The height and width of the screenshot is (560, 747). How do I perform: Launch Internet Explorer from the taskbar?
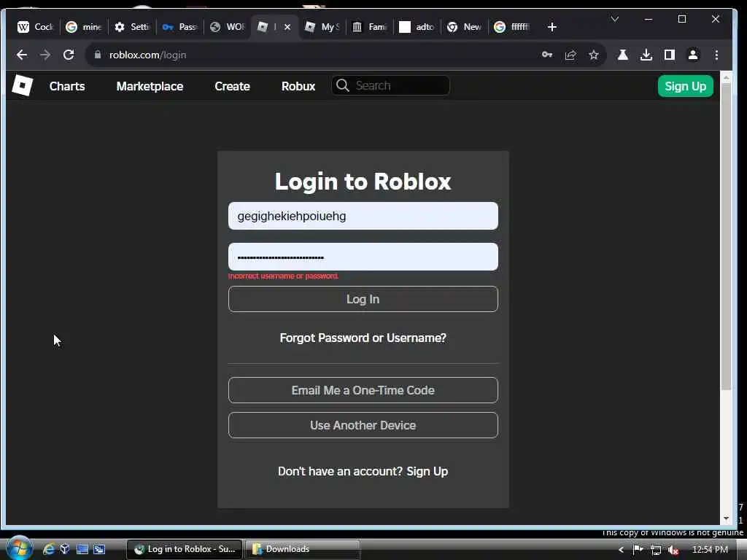(49, 549)
